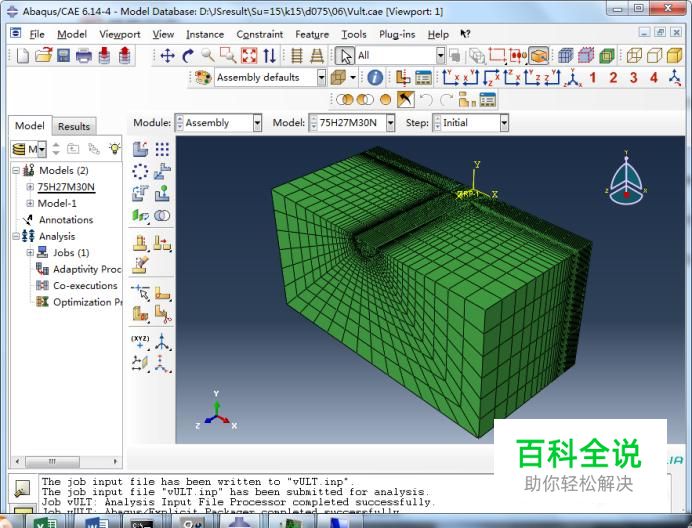Click the Print icon
The height and width of the screenshot is (528, 692).
(83, 56)
